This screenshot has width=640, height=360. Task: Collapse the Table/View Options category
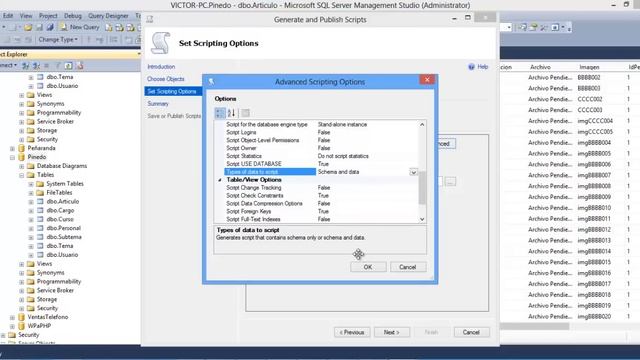pyautogui.click(x=220, y=180)
